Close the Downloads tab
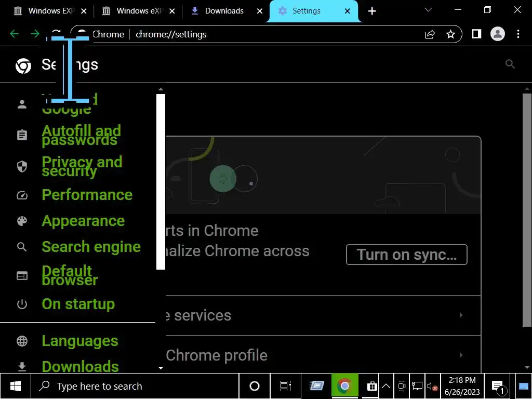 point(260,11)
